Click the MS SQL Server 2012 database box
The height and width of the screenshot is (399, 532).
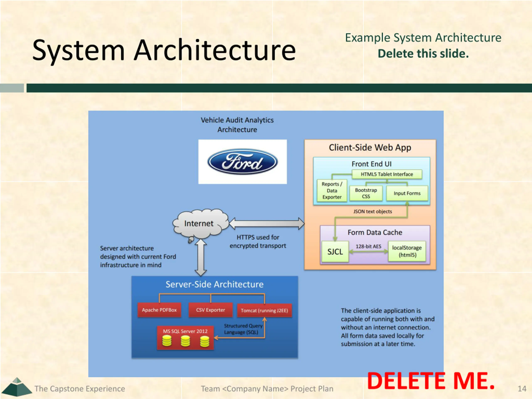pos(185,337)
